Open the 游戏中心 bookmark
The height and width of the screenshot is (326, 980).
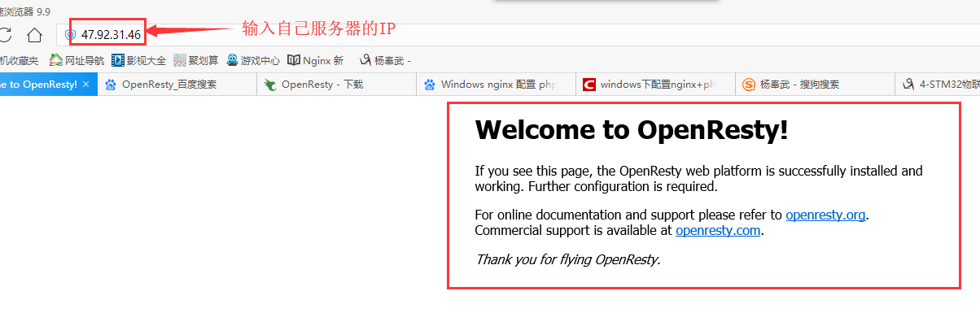click(253, 60)
